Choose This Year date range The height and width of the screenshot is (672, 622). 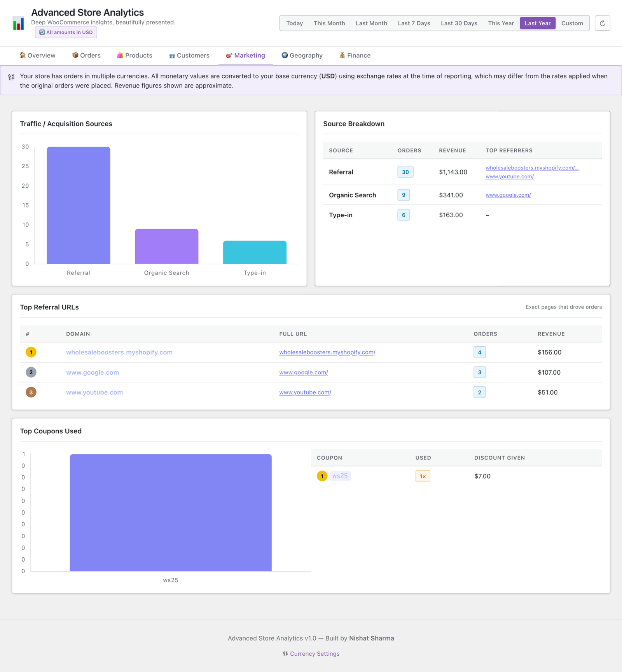pyautogui.click(x=501, y=23)
